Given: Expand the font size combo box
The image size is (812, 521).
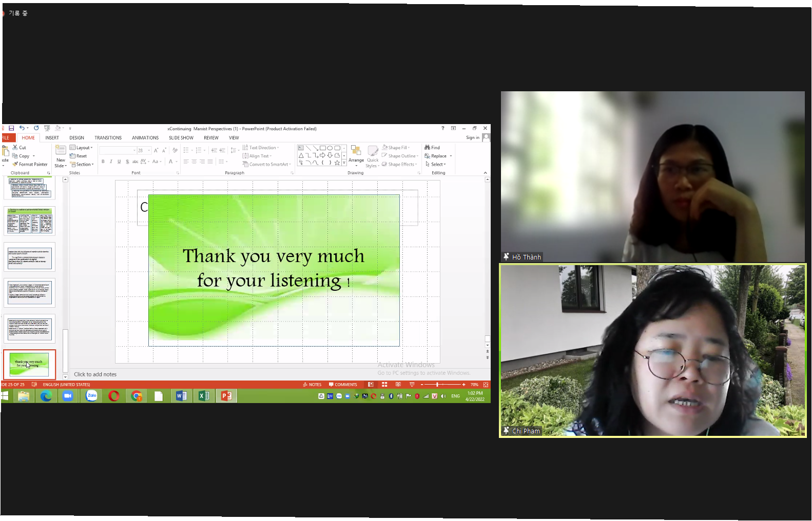Looking at the screenshot, I should click(149, 150).
